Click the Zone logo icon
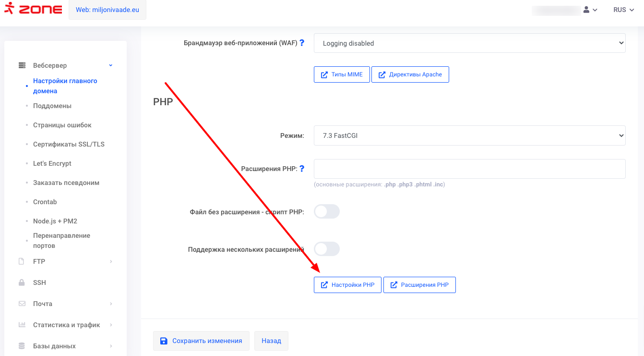Image resolution: width=644 pixels, height=356 pixels. point(9,9)
